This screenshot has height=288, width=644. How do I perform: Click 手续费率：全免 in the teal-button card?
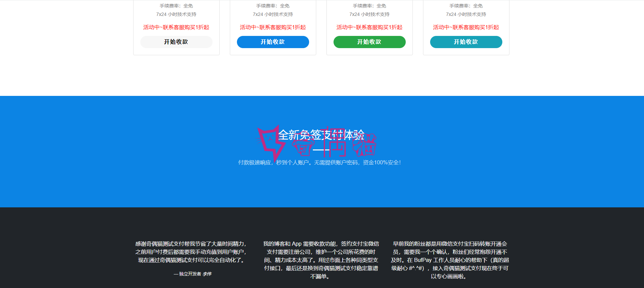466,6
